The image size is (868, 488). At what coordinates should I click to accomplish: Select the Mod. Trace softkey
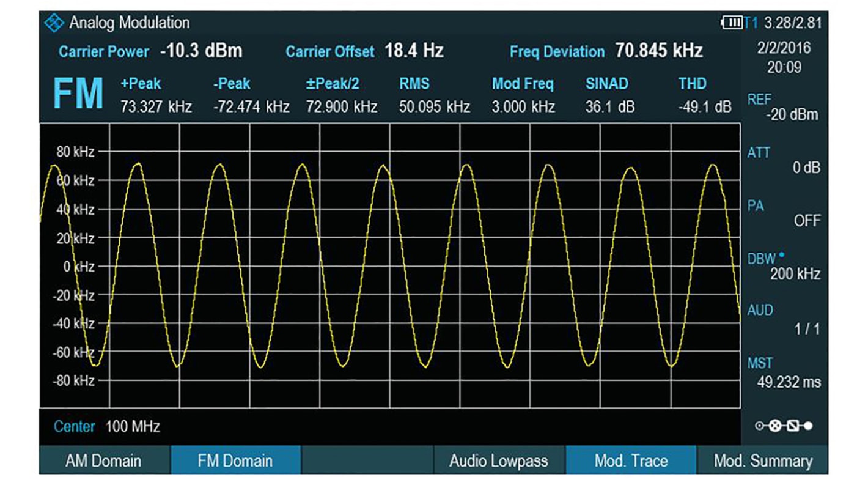[631, 460]
